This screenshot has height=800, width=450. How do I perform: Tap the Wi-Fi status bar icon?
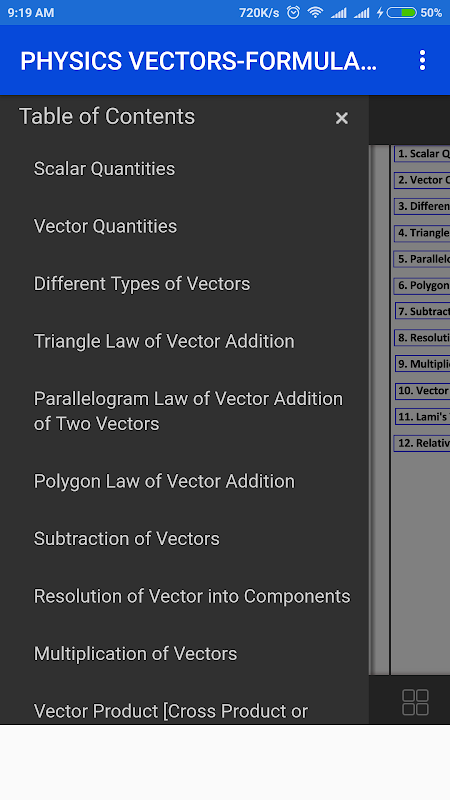click(315, 12)
